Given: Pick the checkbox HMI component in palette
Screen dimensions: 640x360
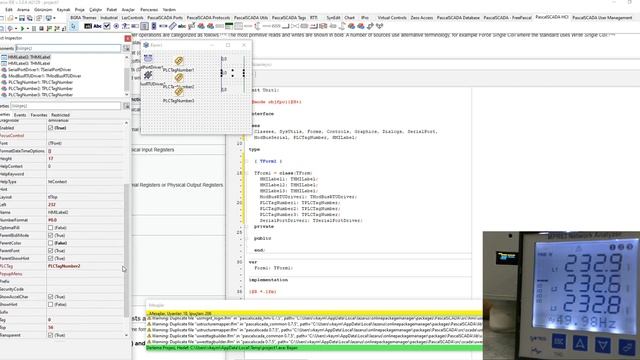Looking at the screenshot, I should click(x=107, y=26).
